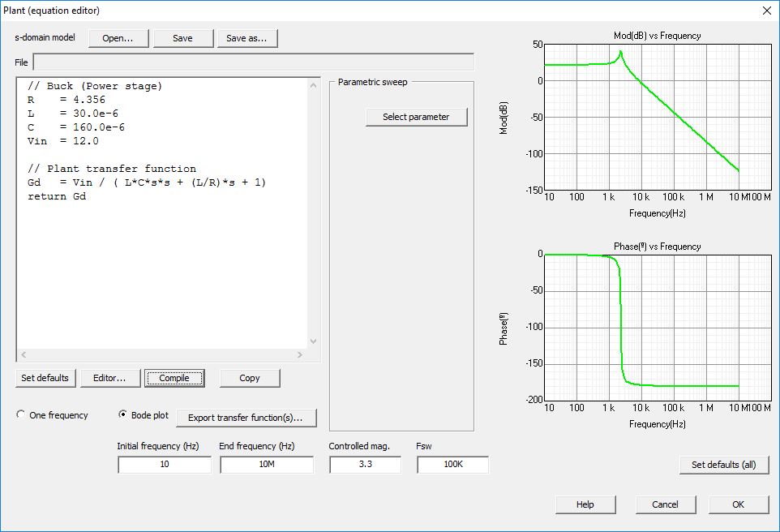Confirm with the OK button
The height and width of the screenshot is (532, 780).
[738, 504]
